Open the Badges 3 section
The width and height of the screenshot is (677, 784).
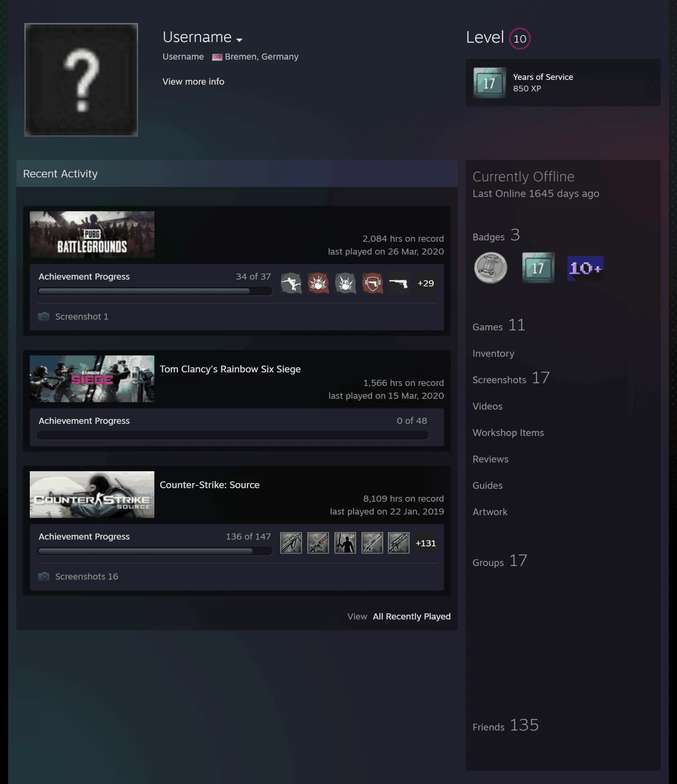point(496,236)
